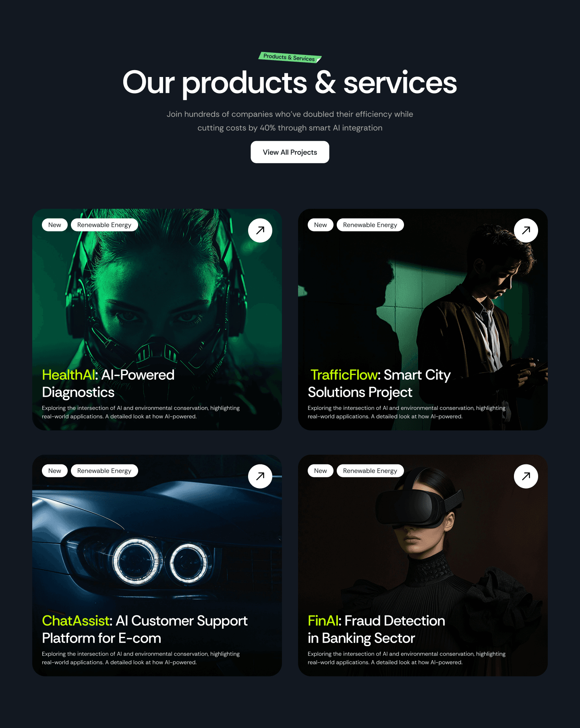Click the New tag on FinAI card
This screenshot has width=580, height=728.
click(321, 471)
